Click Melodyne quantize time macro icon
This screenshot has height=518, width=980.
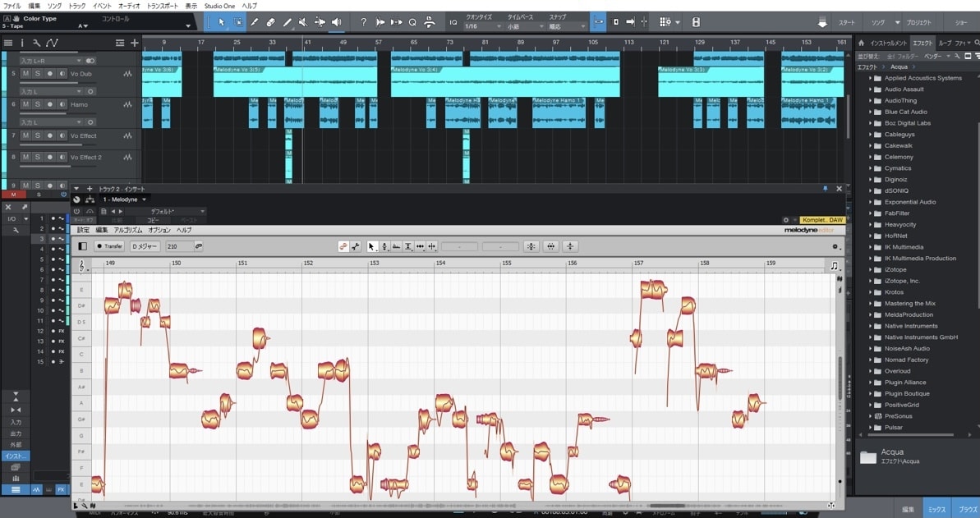tap(550, 246)
